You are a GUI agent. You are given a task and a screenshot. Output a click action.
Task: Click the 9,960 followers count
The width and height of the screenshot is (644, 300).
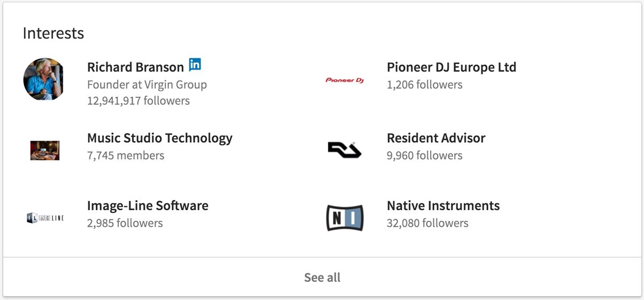pyautogui.click(x=425, y=156)
